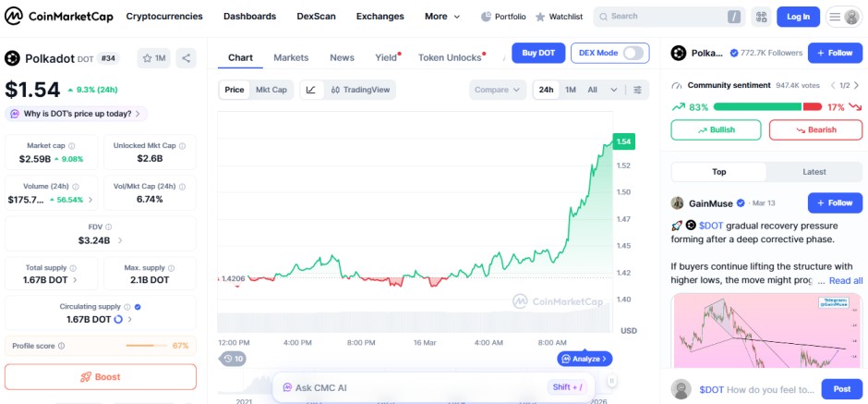The width and height of the screenshot is (868, 404).
Task: Click Max. supply info icon
Action: click(x=172, y=268)
